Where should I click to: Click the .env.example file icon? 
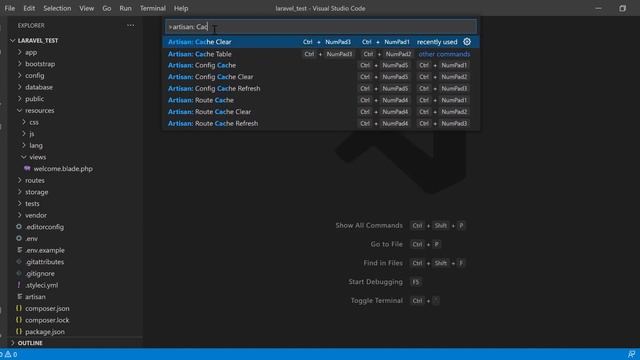pos(19,250)
